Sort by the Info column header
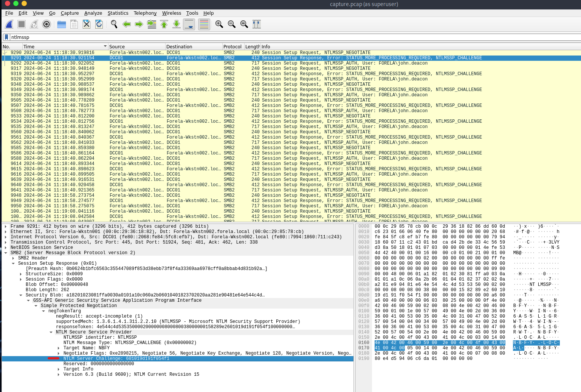This screenshot has height=392, width=581. click(420, 46)
